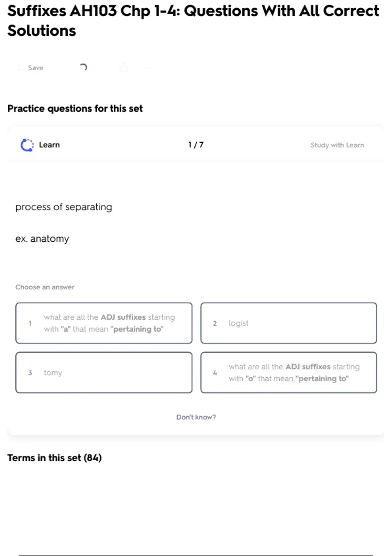Choose answer option 2 "logist"
The height and width of the screenshot is (556, 392).
[288, 323]
